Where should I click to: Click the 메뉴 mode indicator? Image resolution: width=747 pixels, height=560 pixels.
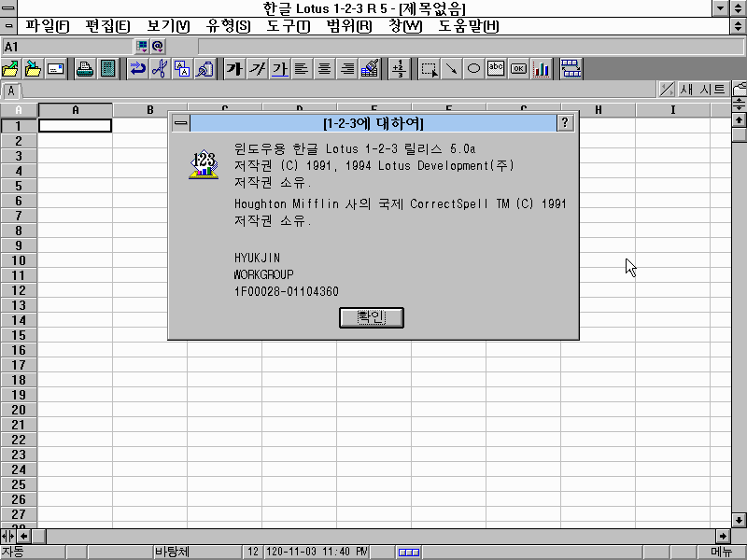coord(721,552)
